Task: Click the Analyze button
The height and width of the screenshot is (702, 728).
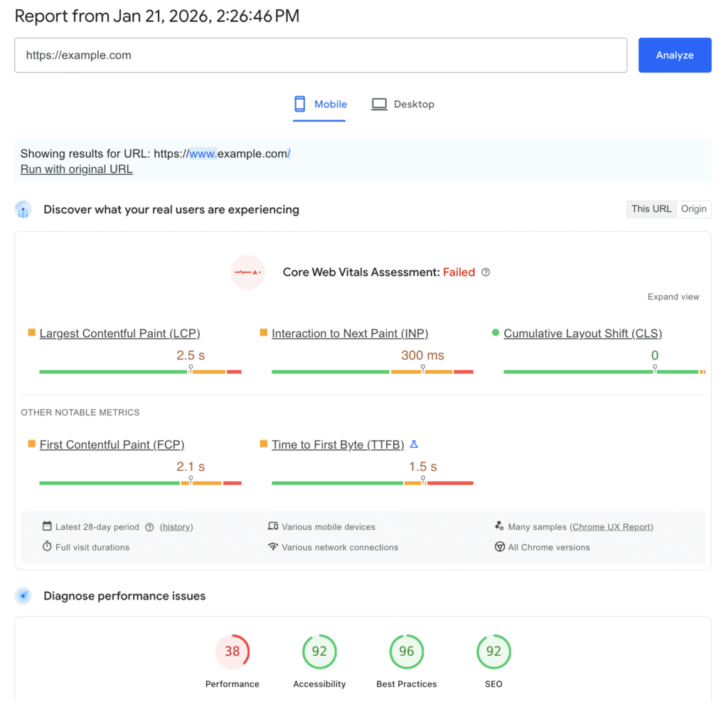Action: point(674,55)
